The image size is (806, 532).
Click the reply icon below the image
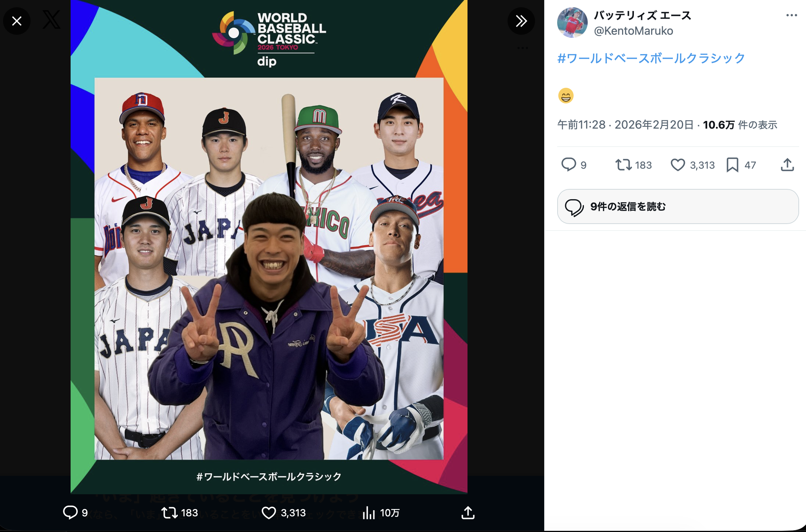point(70,513)
